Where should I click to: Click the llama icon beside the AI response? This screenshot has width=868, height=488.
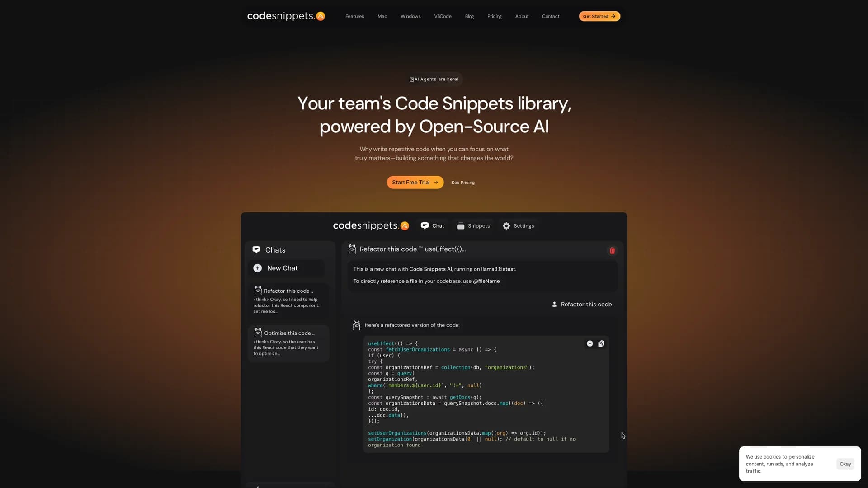coord(356,325)
